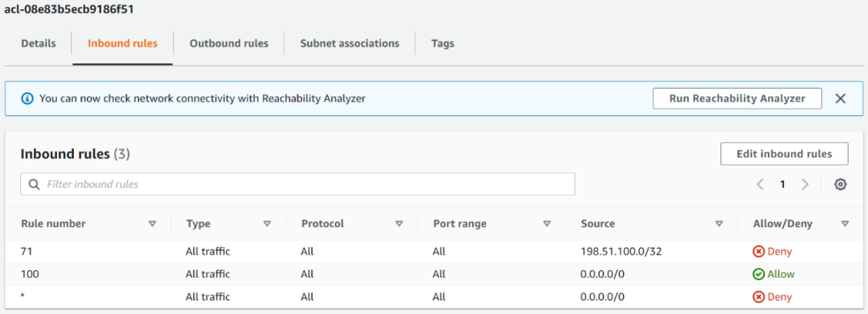Click source 0.0.0.0/0 in default rule

(603, 297)
